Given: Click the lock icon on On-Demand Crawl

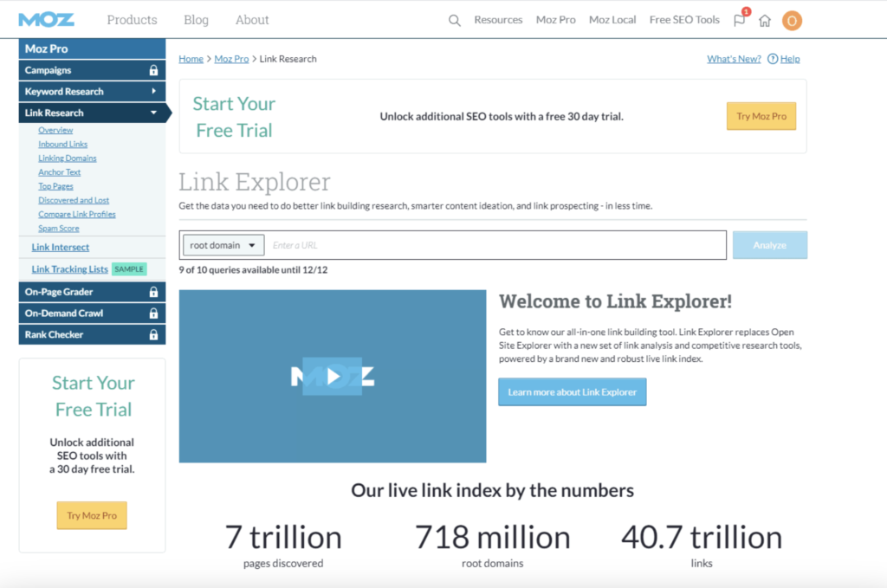Looking at the screenshot, I should pyautogui.click(x=153, y=313).
